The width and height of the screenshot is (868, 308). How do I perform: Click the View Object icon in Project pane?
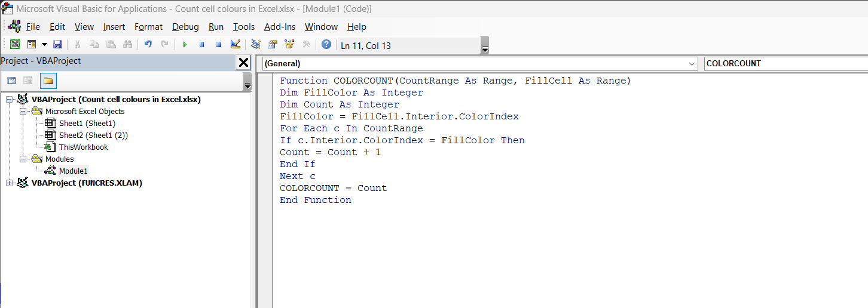pos(27,81)
